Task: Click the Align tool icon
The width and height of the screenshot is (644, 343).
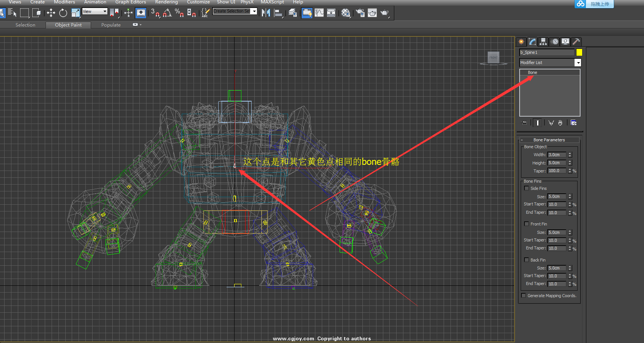Action: 278,13
